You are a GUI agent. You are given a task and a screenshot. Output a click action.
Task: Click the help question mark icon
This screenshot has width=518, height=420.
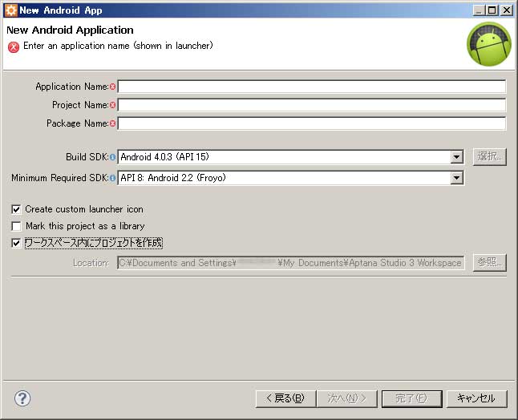[x=22, y=398]
